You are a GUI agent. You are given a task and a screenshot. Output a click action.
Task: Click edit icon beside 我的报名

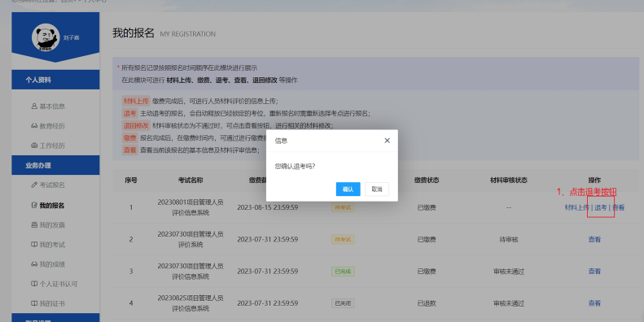34,205
